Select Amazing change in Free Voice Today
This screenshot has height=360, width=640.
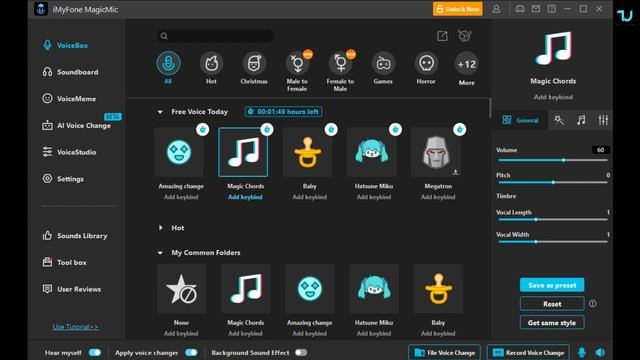pyautogui.click(x=179, y=152)
